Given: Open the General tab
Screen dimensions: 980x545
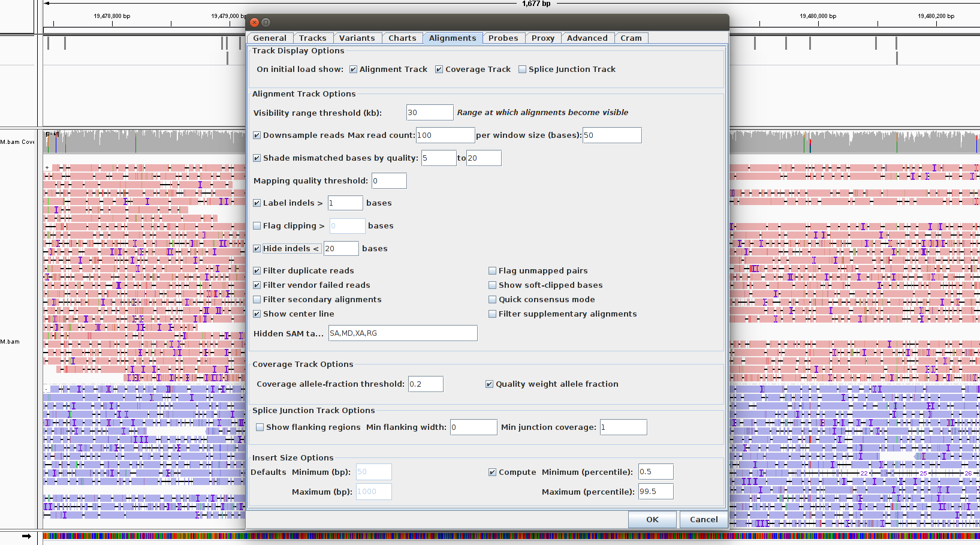Looking at the screenshot, I should pyautogui.click(x=270, y=38).
